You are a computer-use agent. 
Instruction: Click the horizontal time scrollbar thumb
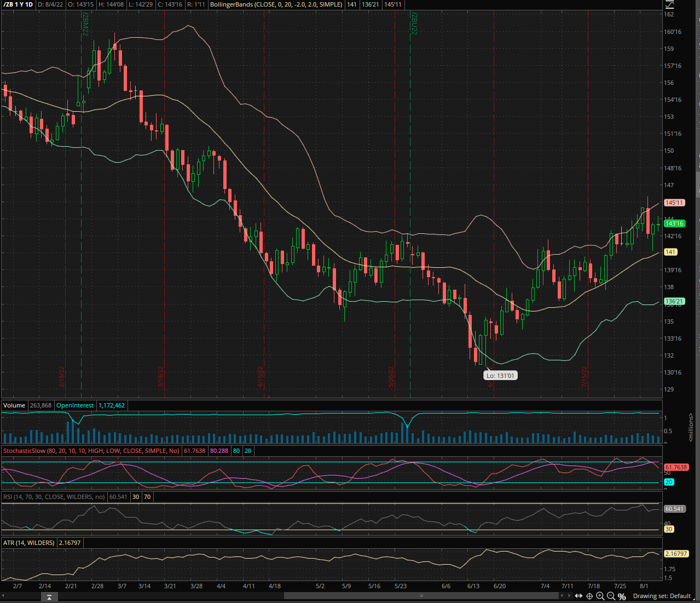pos(421,596)
